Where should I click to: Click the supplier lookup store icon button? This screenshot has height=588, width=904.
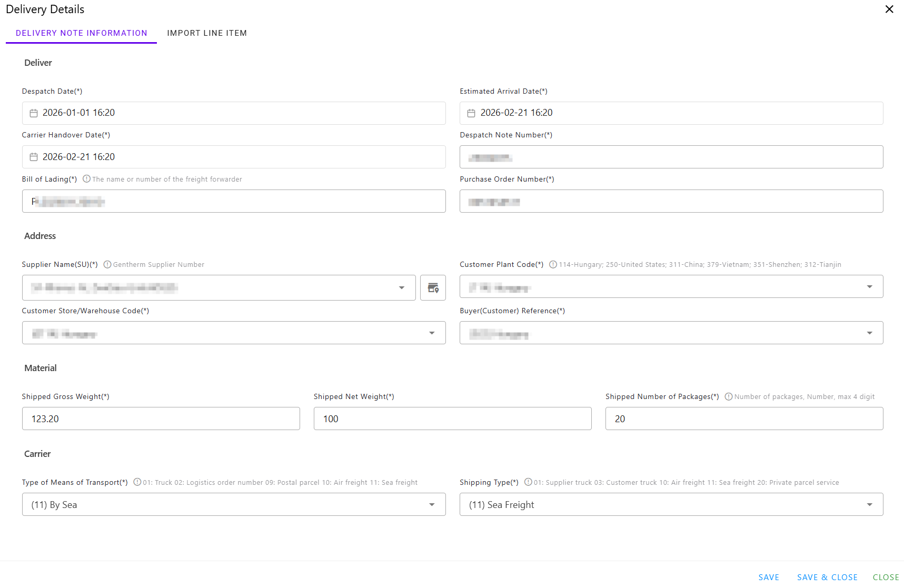pyautogui.click(x=433, y=288)
